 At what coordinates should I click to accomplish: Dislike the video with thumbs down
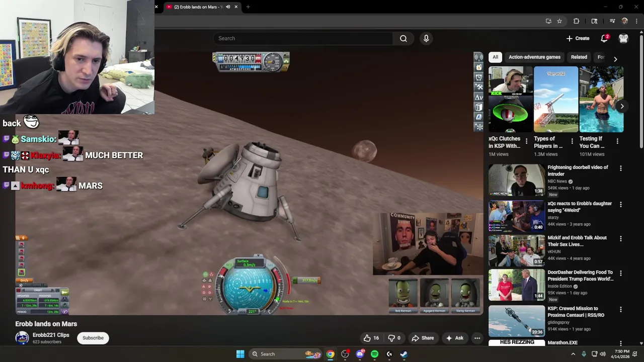click(394, 338)
